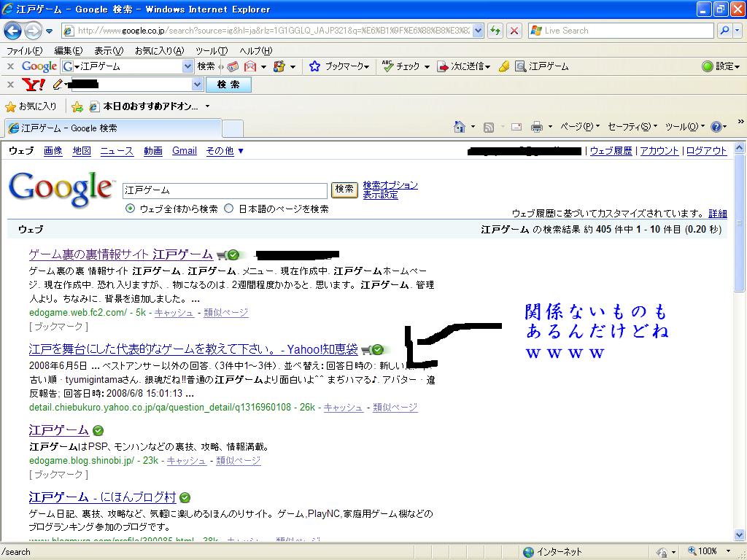Click the Yahoo toolbar 検索 button

pos(228,85)
